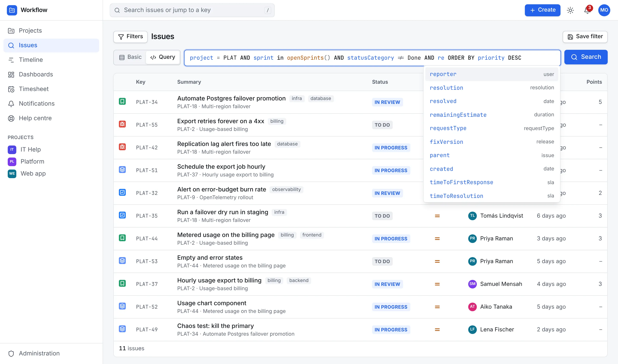Open Projects in the sidebar
Viewport: 618px width, 364px height.
tap(51, 31)
